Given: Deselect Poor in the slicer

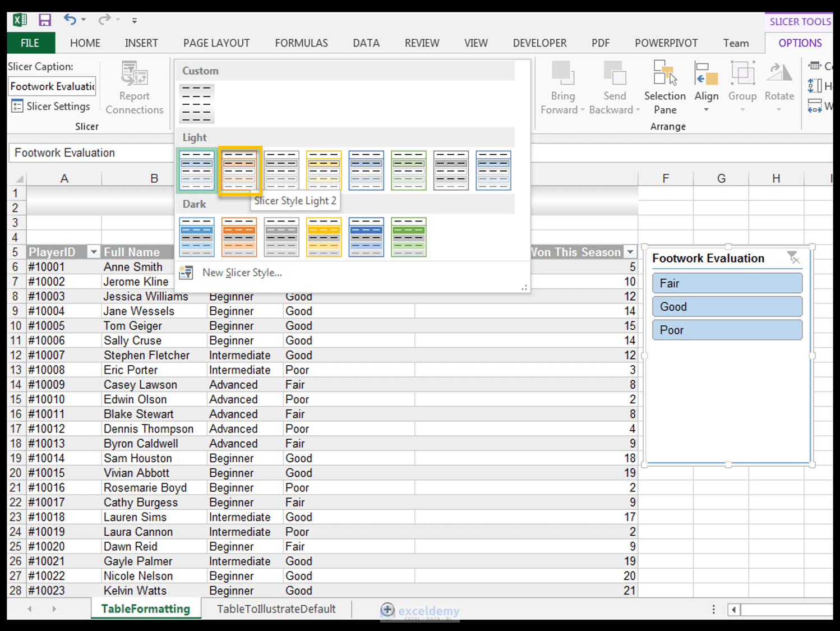Looking at the screenshot, I should 727,330.
